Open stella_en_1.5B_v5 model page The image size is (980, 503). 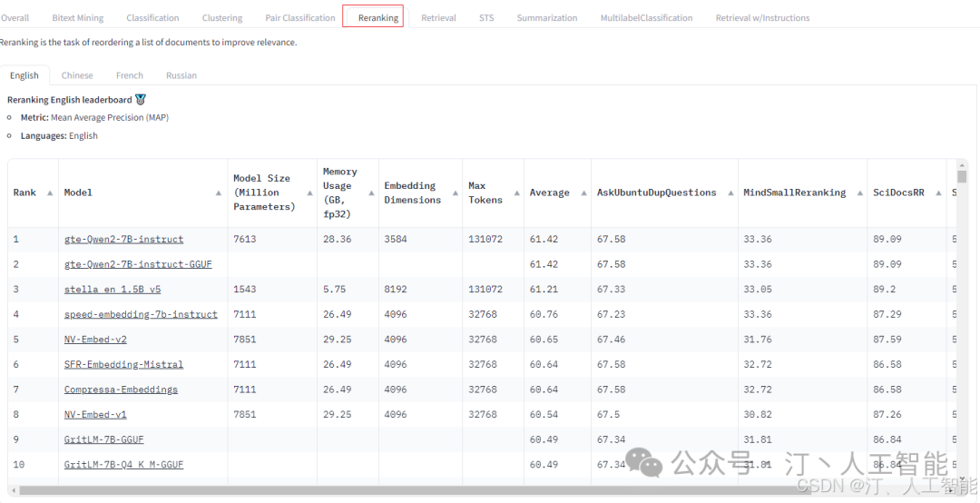(x=113, y=290)
